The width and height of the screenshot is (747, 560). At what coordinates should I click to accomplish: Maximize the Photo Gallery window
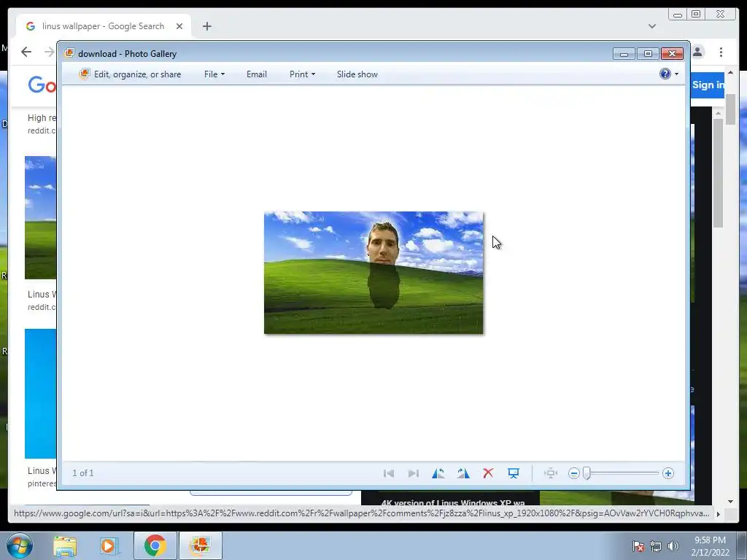pyautogui.click(x=648, y=54)
